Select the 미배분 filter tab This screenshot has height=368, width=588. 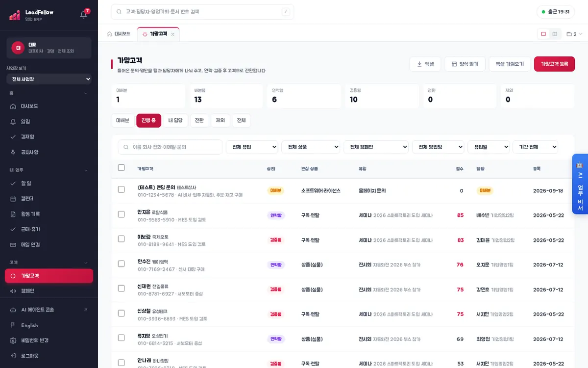122,120
